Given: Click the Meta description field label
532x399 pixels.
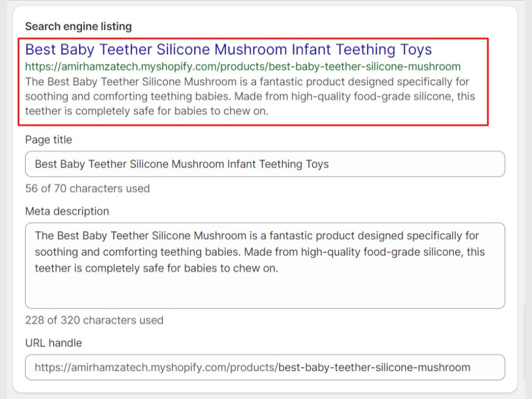Looking at the screenshot, I should click(x=67, y=211).
